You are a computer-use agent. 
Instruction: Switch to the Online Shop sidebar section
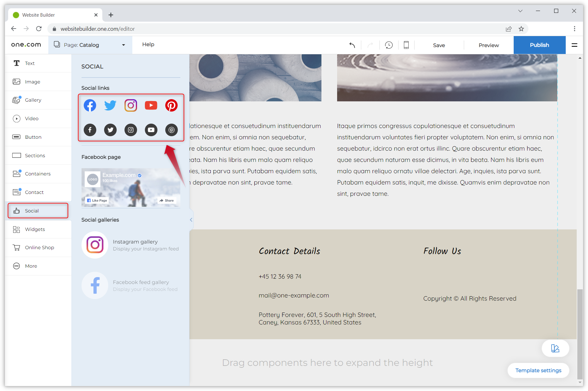pos(39,247)
